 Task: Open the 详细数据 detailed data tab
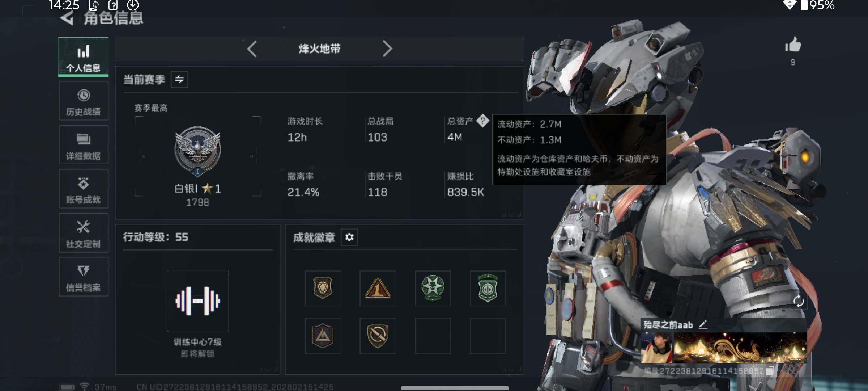tap(83, 145)
